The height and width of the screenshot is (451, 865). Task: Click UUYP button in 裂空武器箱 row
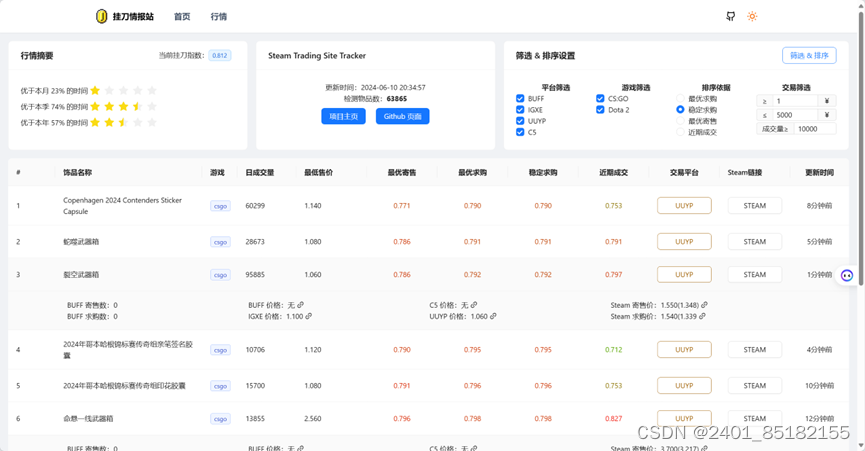[684, 275]
